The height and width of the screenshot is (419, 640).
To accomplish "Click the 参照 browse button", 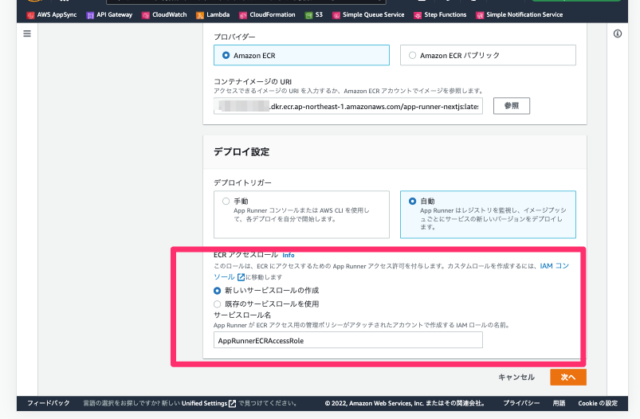I will pos(511,106).
